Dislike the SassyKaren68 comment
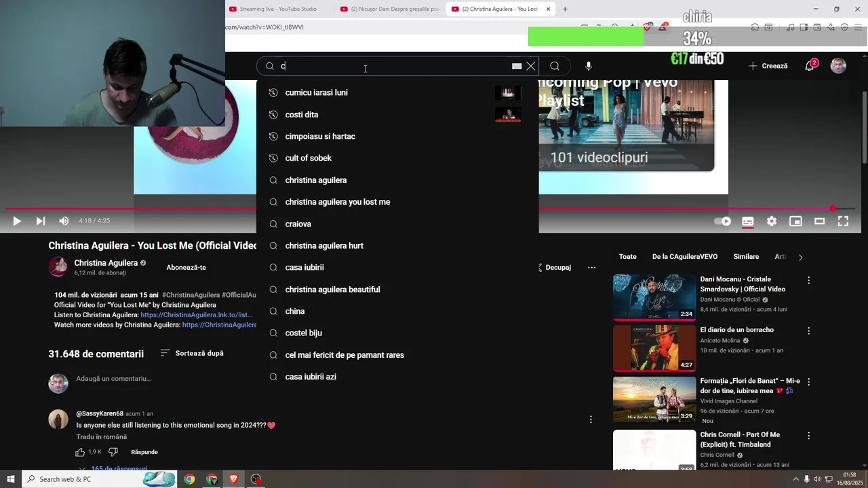This screenshot has height=488, width=868. pyautogui.click(x=113, y=452)
